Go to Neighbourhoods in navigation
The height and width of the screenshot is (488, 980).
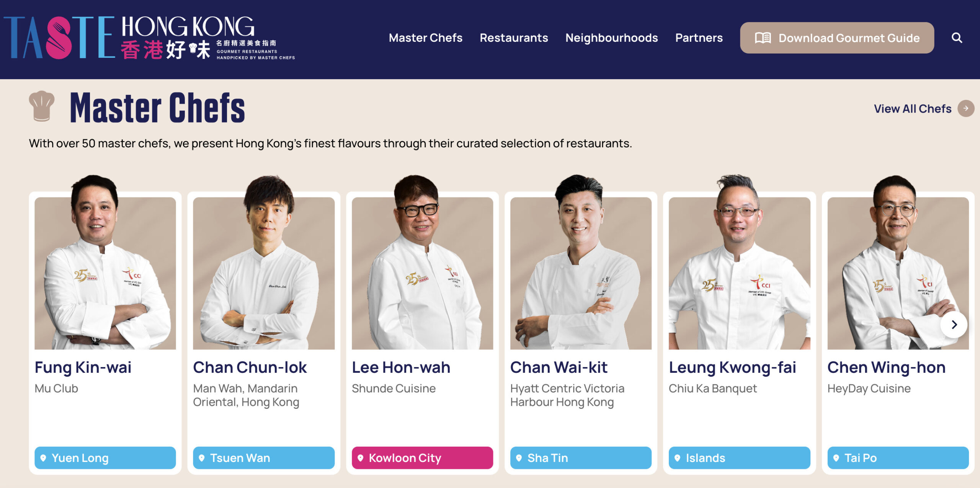(x=611, y=38)
